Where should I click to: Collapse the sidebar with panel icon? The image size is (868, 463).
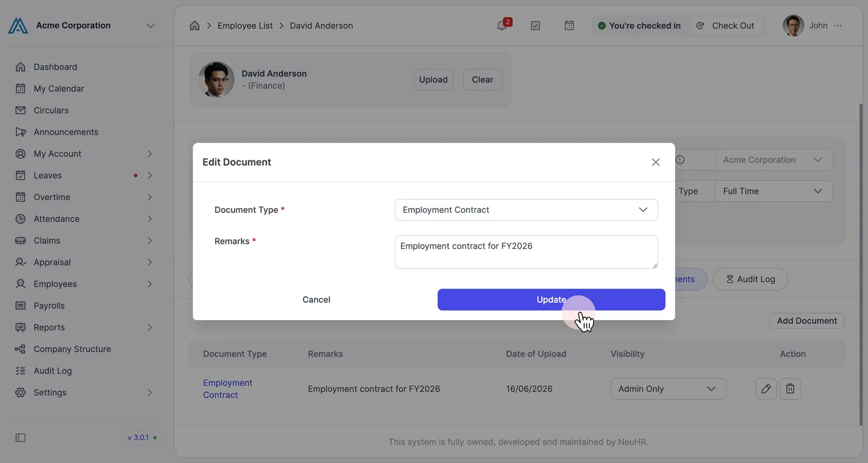pos(20,438)
